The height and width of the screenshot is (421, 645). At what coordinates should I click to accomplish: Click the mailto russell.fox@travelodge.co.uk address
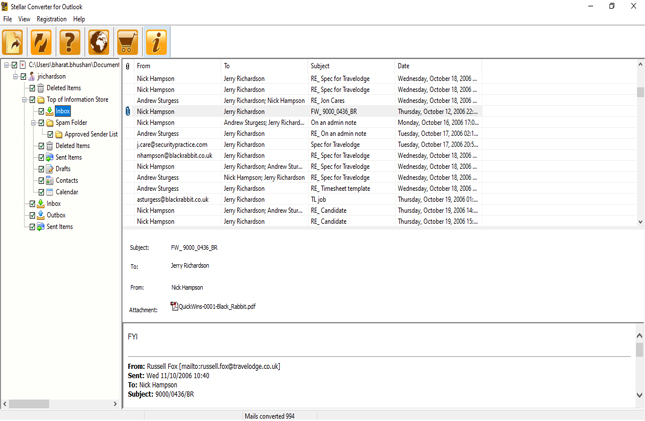click(x=231, y=366)
